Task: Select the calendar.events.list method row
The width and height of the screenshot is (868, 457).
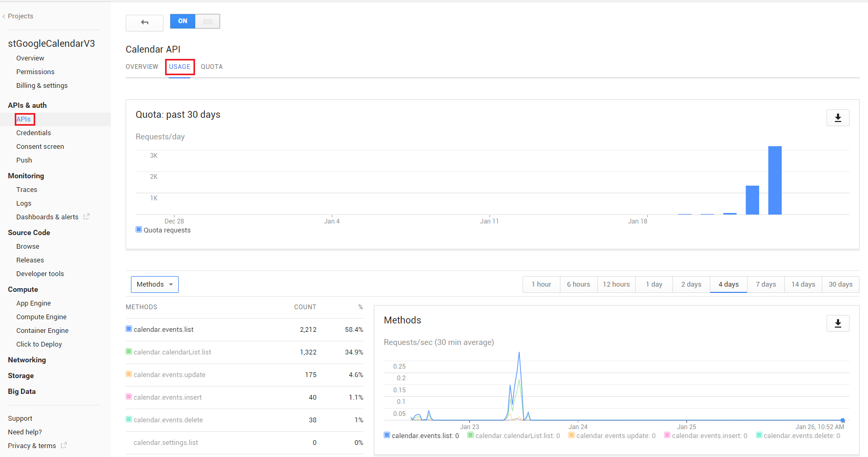Action: click(244, 330)
